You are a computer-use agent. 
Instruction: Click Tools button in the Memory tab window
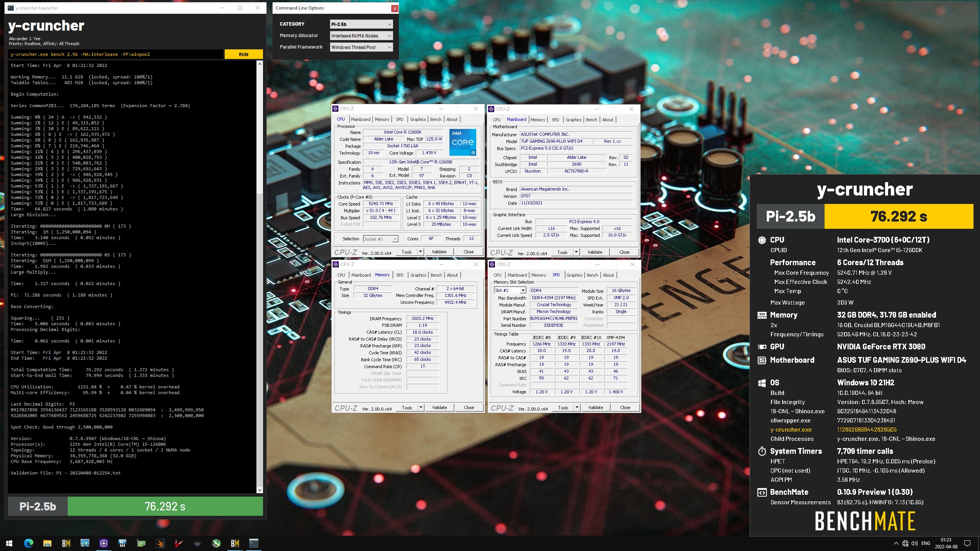407,408
